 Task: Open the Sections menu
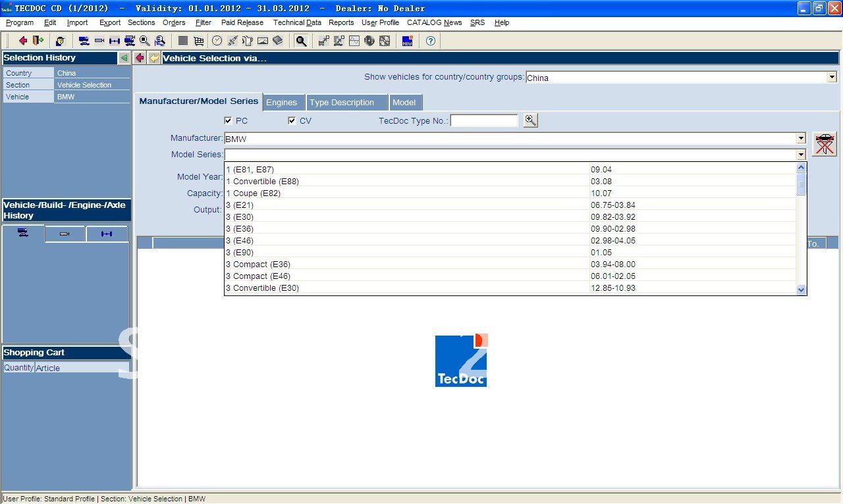[x=142, y=22]
